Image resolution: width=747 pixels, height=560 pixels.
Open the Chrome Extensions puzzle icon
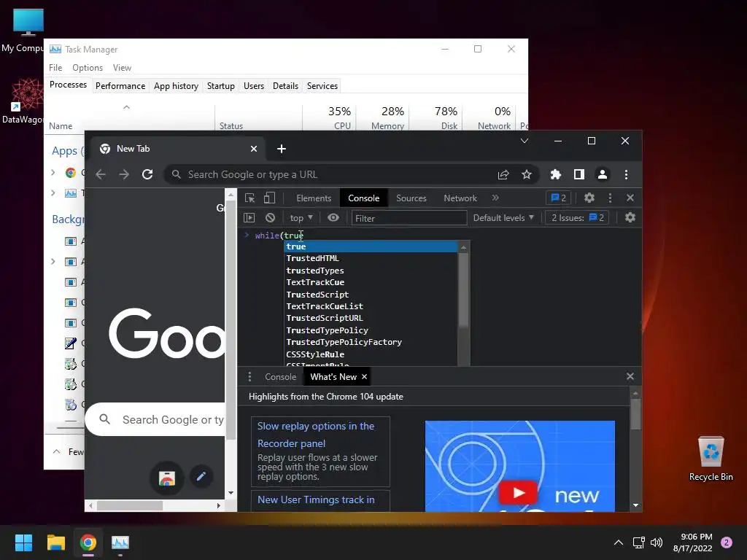[x=555, y=174]
